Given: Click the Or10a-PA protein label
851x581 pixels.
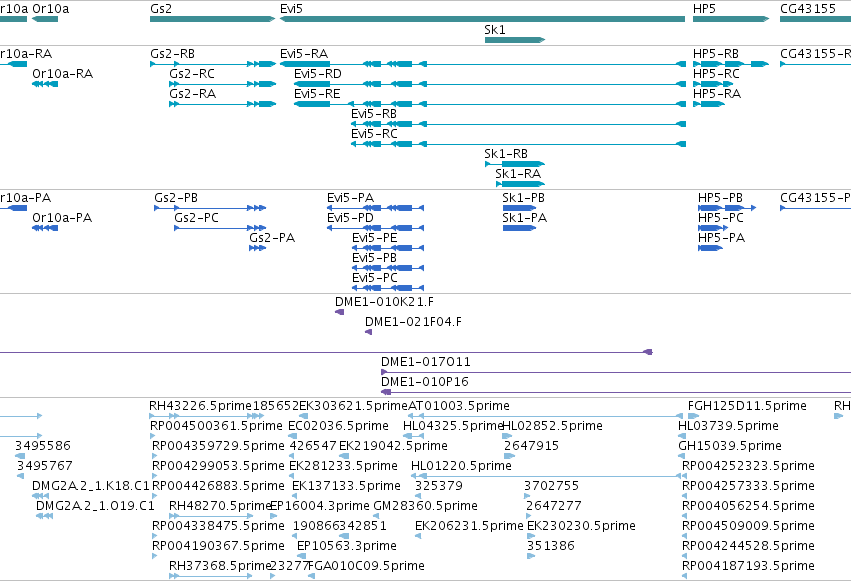Looking at the screenshot, I should 62,218.
